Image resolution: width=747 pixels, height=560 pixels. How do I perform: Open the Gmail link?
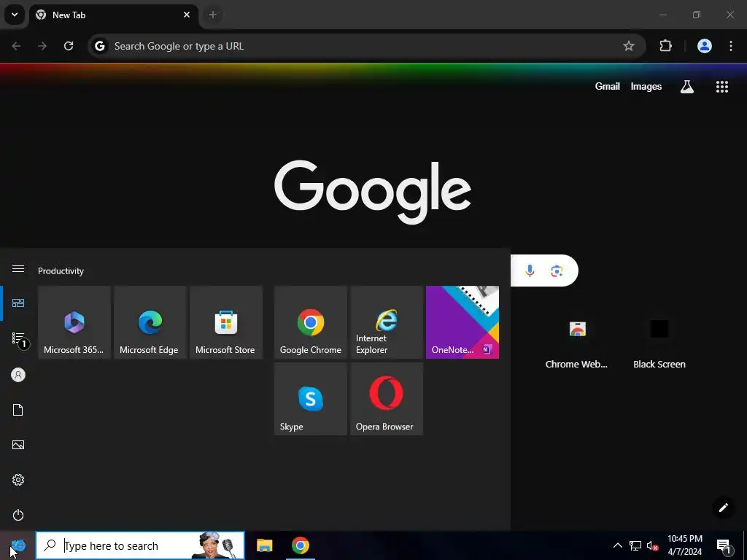608,87
